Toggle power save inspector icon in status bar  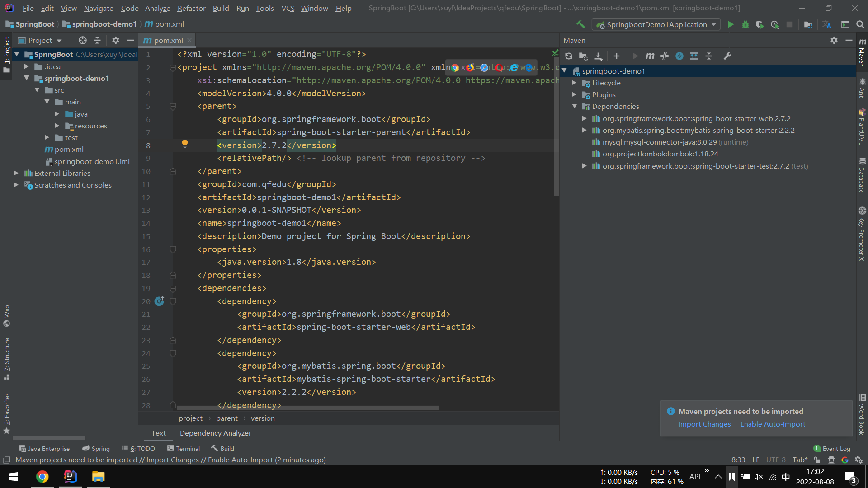click(x=831, y=460)
